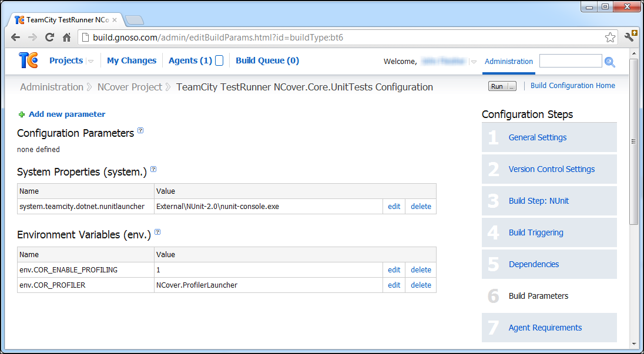Go to the browser home page
The width and height of the screenshot is (644, 354).
[x=67, y=38]
